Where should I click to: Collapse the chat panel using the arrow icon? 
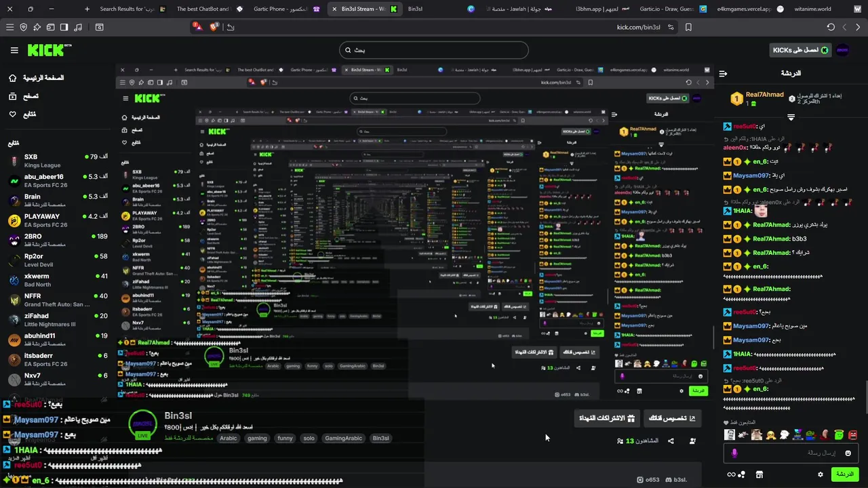(723, 73)
